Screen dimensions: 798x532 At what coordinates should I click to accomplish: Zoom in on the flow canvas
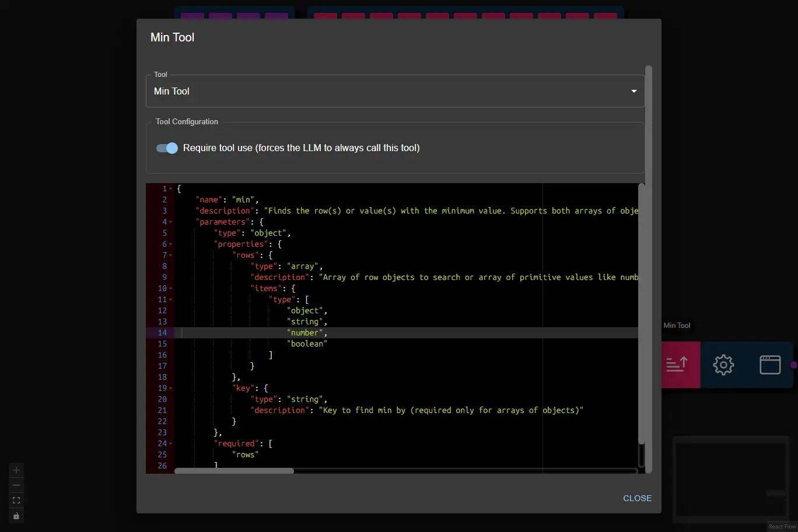16,470
